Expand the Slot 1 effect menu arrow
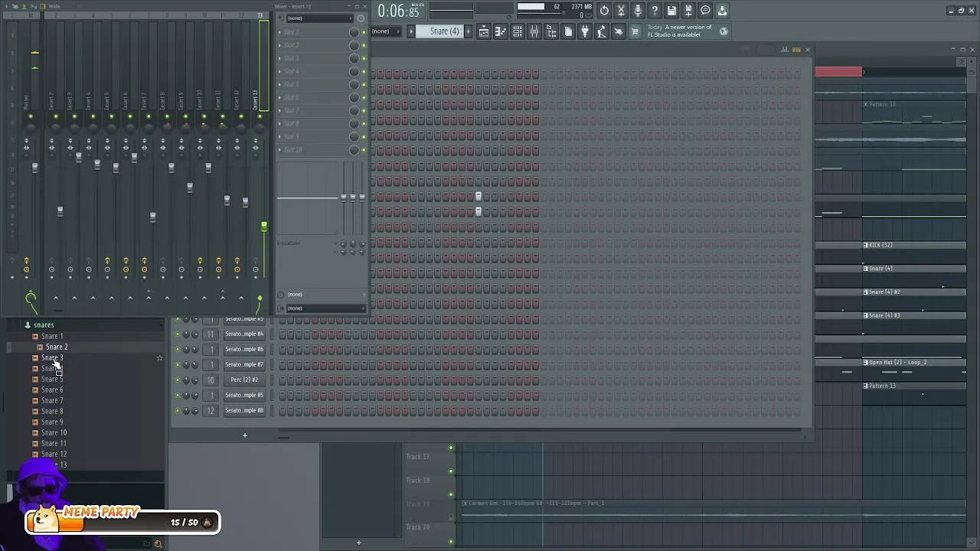The height and width of the screenshot is (551, 980). coord(280,32)
